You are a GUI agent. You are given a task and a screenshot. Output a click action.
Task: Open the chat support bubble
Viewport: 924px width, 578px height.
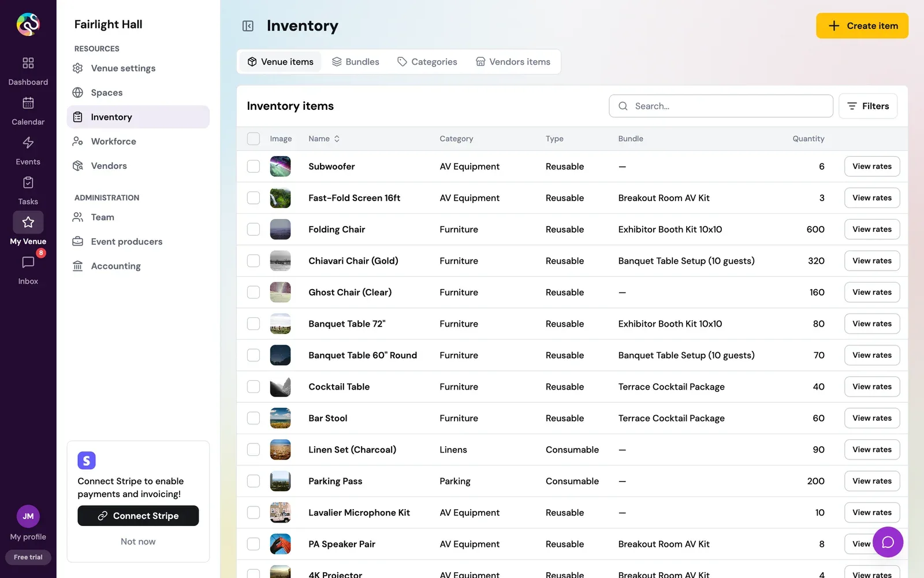(x=888, y=542)
